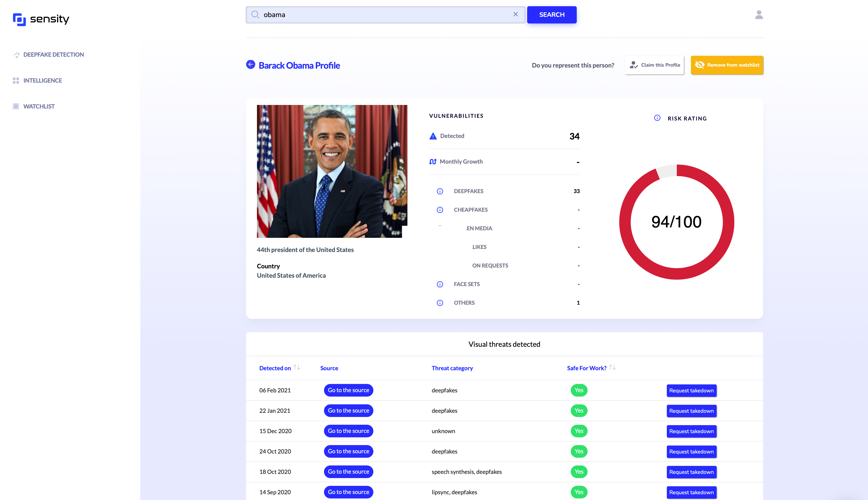Click Claim this Profile button

tap(654, 65)
